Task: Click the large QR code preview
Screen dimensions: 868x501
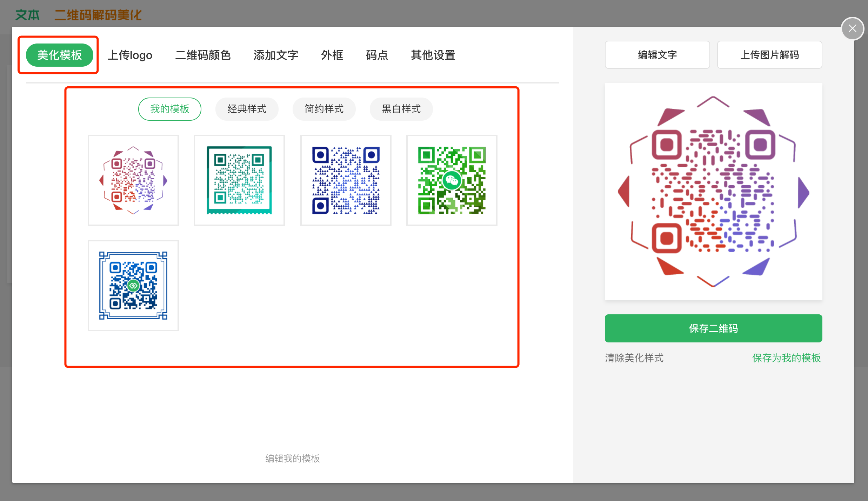Action: (714, 192)
